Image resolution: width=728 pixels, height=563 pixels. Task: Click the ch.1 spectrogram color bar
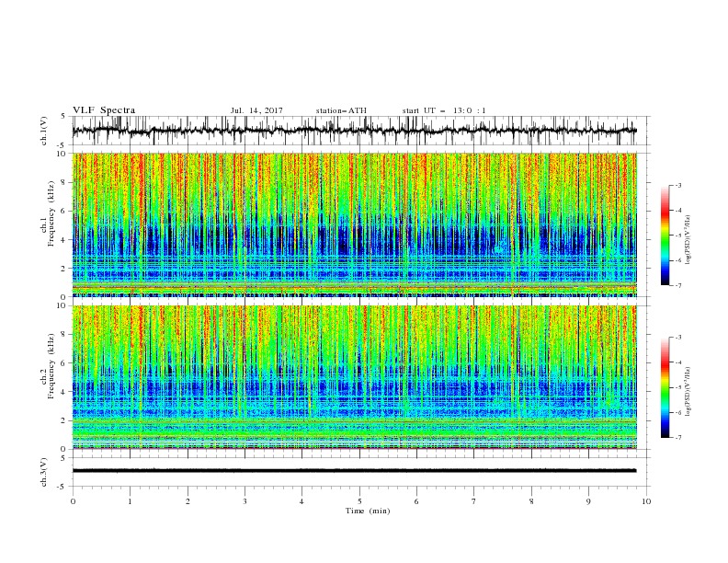(665, 236)
